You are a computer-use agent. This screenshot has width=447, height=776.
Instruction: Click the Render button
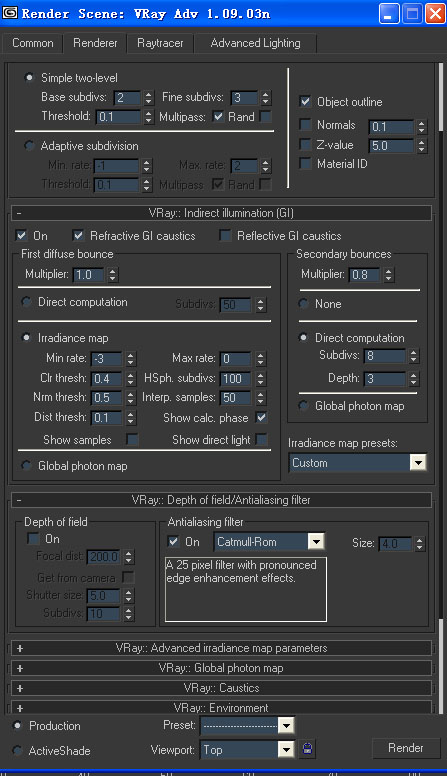(x=406, y=748)
